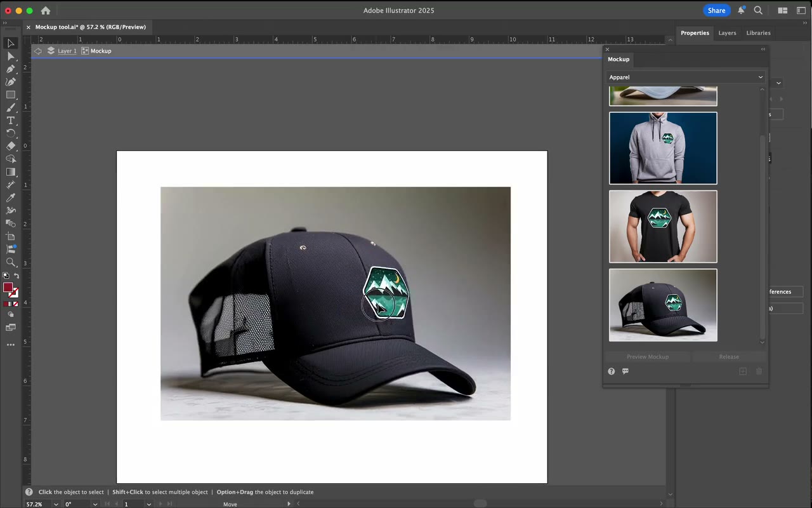Viewport: 812px width, 508px height.
Task: Open Edit Toolbar three-dots menu
Action: [x=11, y=345]
